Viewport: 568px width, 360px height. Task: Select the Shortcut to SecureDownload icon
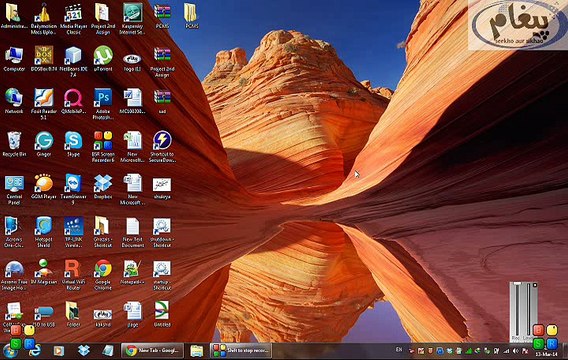pyautogui.click(x=162, y=146)
